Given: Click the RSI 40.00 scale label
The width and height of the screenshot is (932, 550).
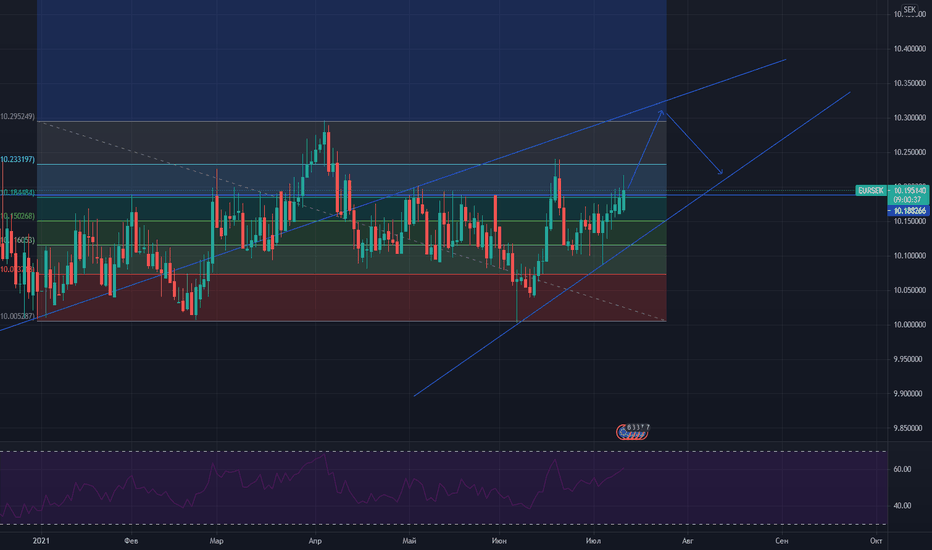Looking at the screenshot, I should pos(902,506).
